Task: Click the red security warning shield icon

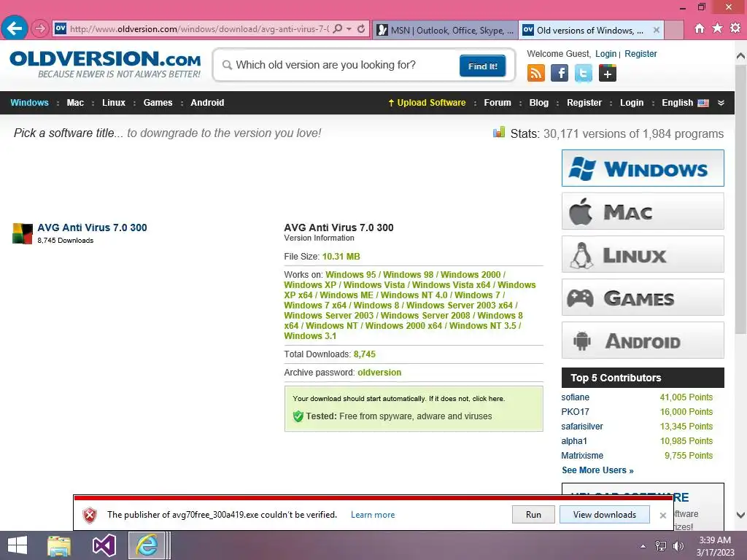Action: point(90,515)
